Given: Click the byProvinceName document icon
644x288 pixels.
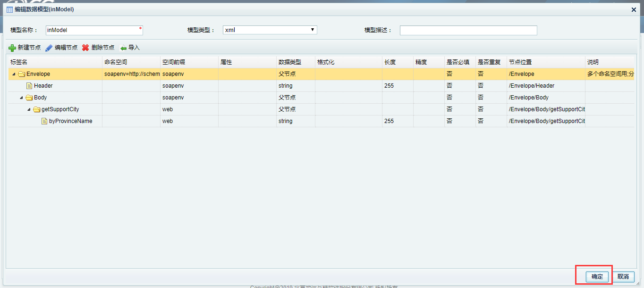Looking at the screenshot, I should pyautogui.click(x=44, y=121).
